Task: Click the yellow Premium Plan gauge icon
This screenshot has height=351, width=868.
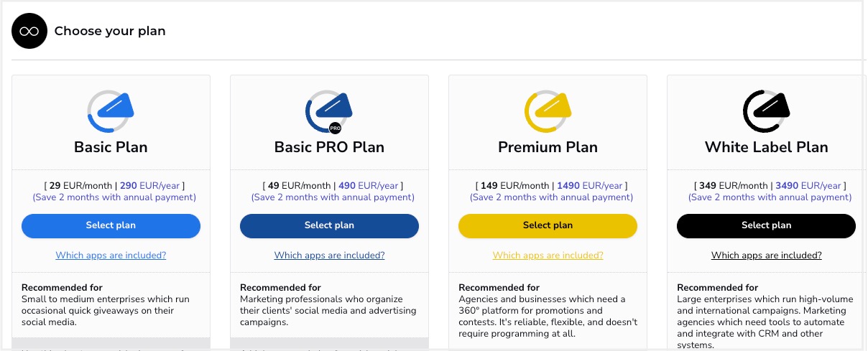Action: pyautogui.click(x=548, y=112)
